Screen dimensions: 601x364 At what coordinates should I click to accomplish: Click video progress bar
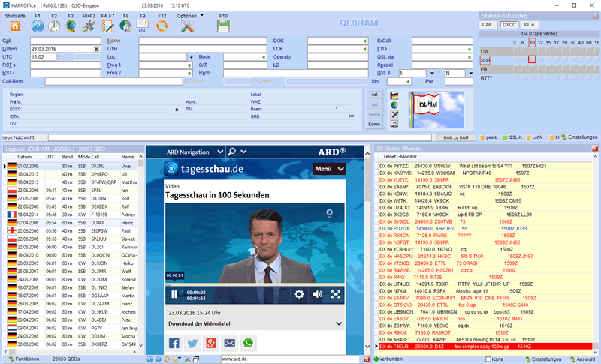coord(255,285)
